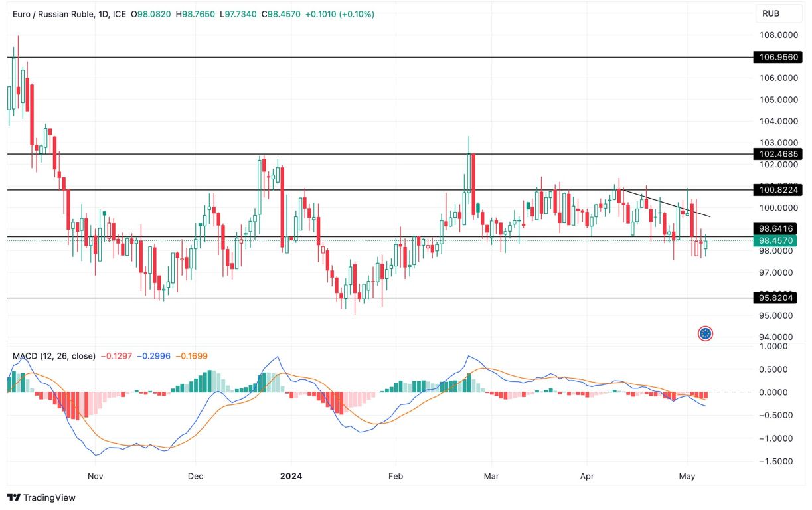This screenshot has height=510, width=812.
Task: Click the blue MACD value −0.2996
Action: (154, 357)
